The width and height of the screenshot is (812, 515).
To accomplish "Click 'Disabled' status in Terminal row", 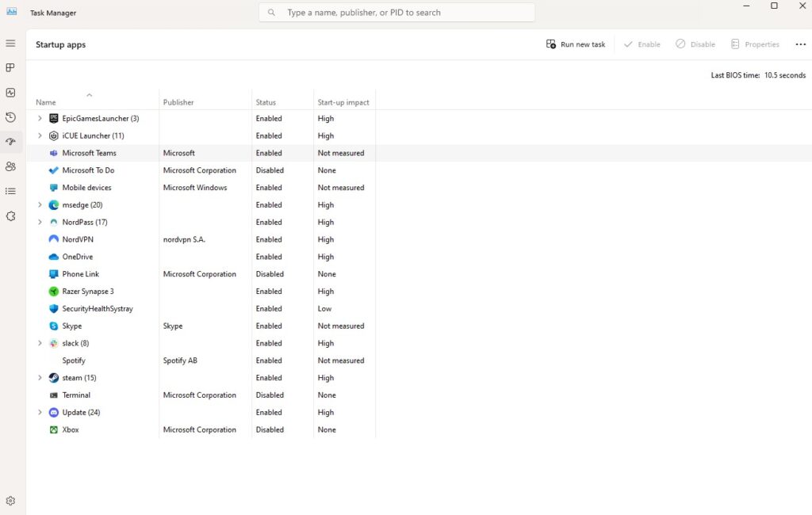I will (x=270, y=395).
